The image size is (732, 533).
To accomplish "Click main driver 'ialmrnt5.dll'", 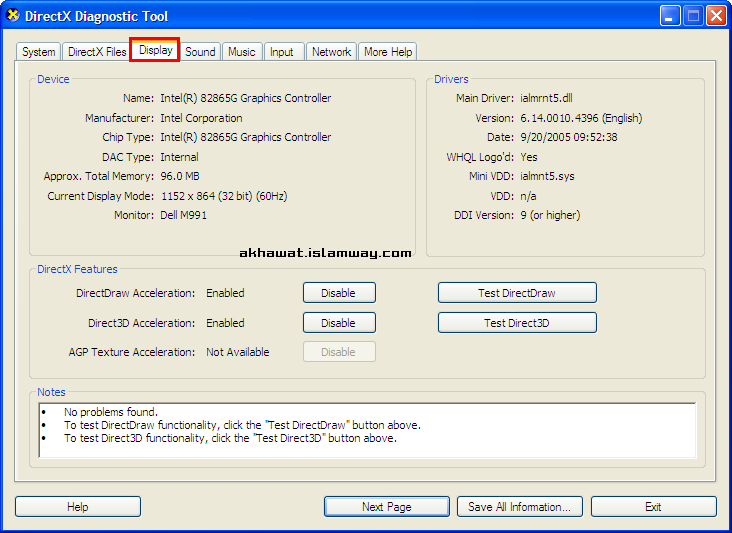I will pos(546,98).
